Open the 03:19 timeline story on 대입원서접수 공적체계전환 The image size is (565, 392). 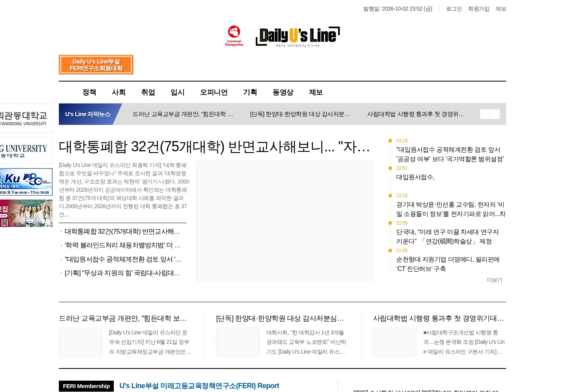[x=450, y=154]
